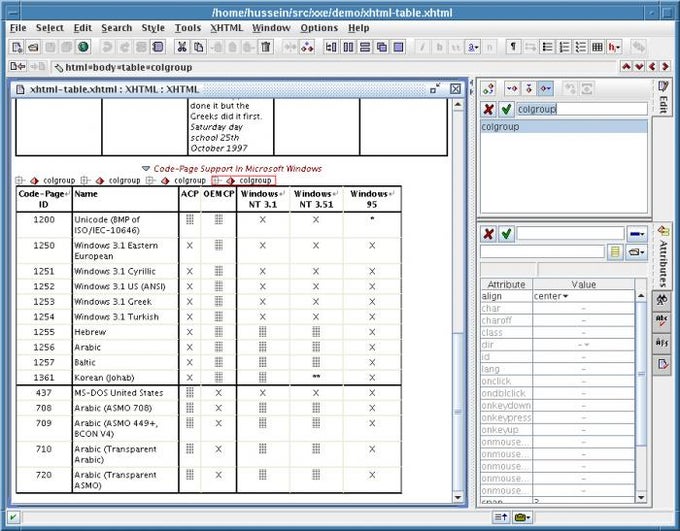Click the Replace element icon in Edit panel

(488, 88)
